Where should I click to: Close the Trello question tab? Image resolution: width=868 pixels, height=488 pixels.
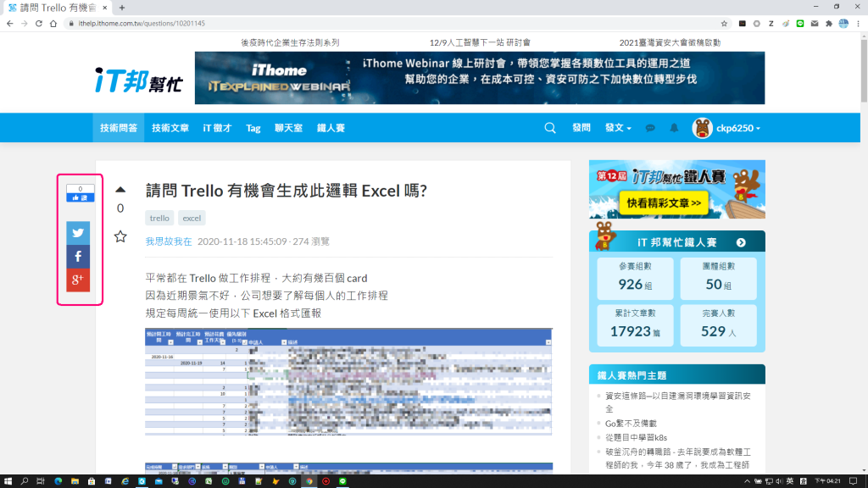tap(104, 8)
